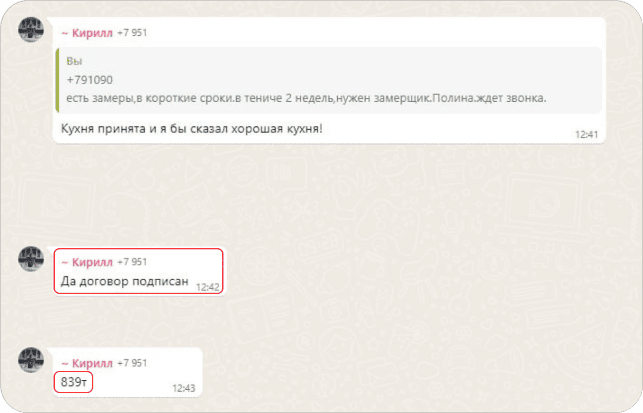
Task: Click the avatar beside the "839т" message
Action: tap(31, 360)
